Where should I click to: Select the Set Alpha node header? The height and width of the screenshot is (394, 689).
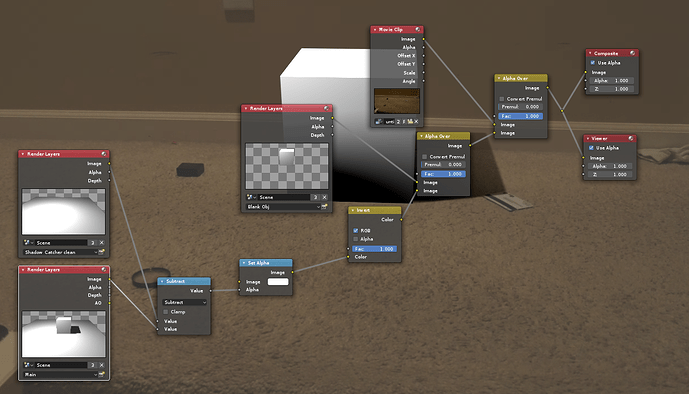tap(266, 263)
